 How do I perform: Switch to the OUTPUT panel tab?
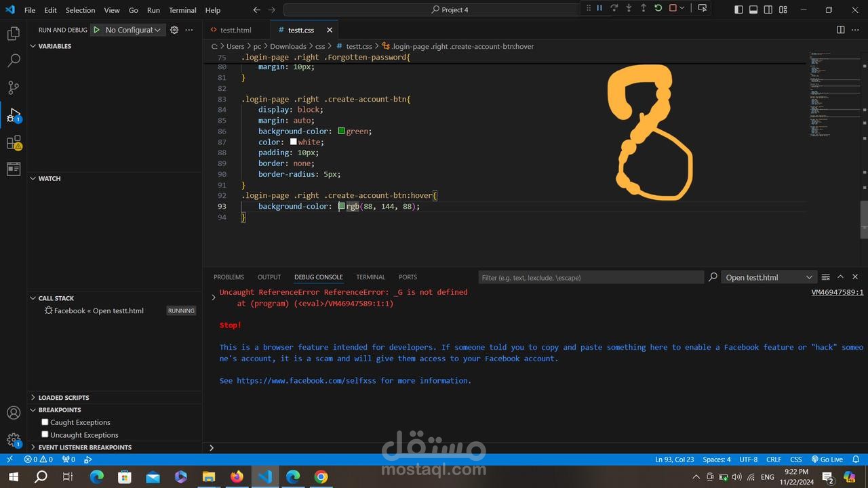pyautogui.click(x=269, y=277)
